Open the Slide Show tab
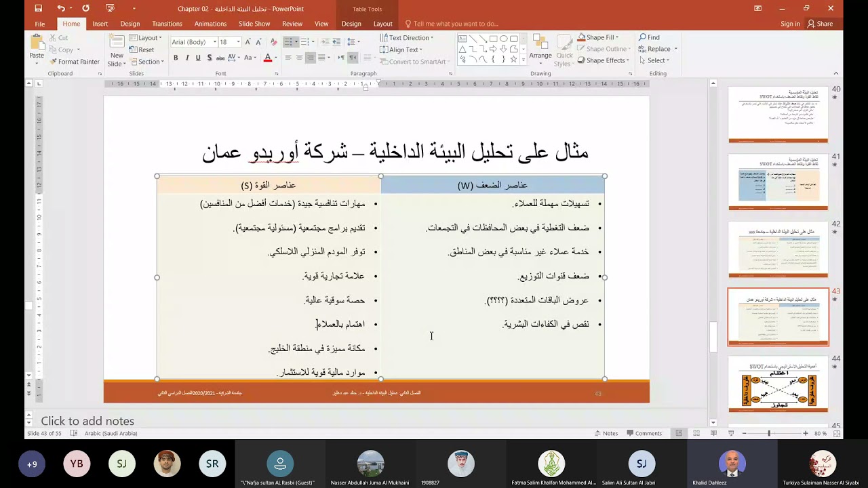The image size is (868, 488). click(254, 24)
